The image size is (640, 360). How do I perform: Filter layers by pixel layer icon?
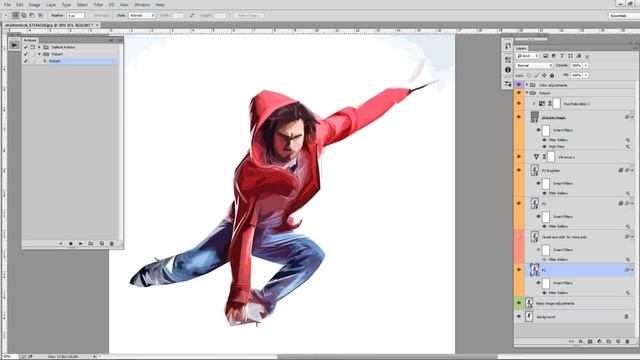click(545, 56)
